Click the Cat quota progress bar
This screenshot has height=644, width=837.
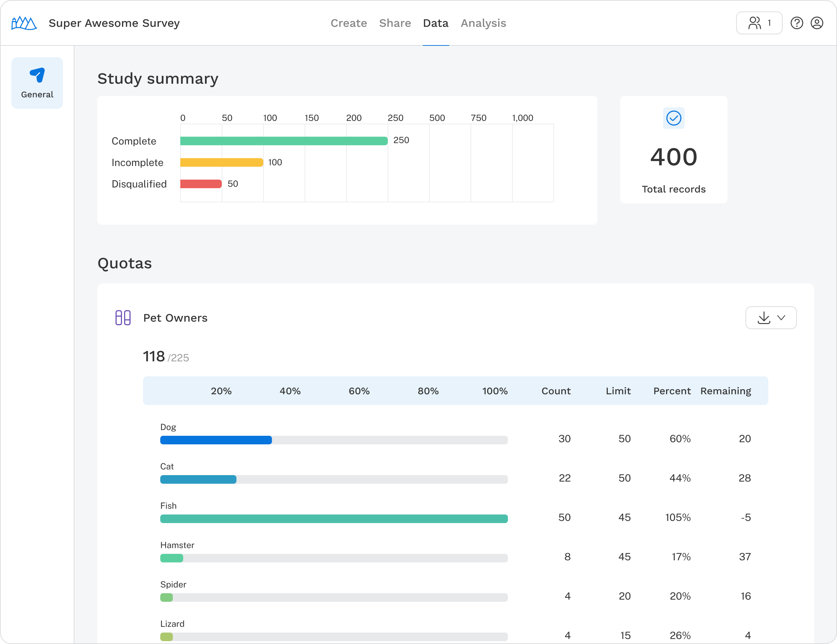tap(334, 479)
